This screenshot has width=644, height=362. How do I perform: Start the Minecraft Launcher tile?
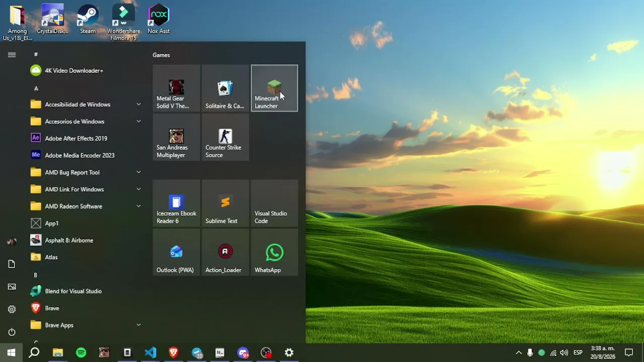point(274,88)
